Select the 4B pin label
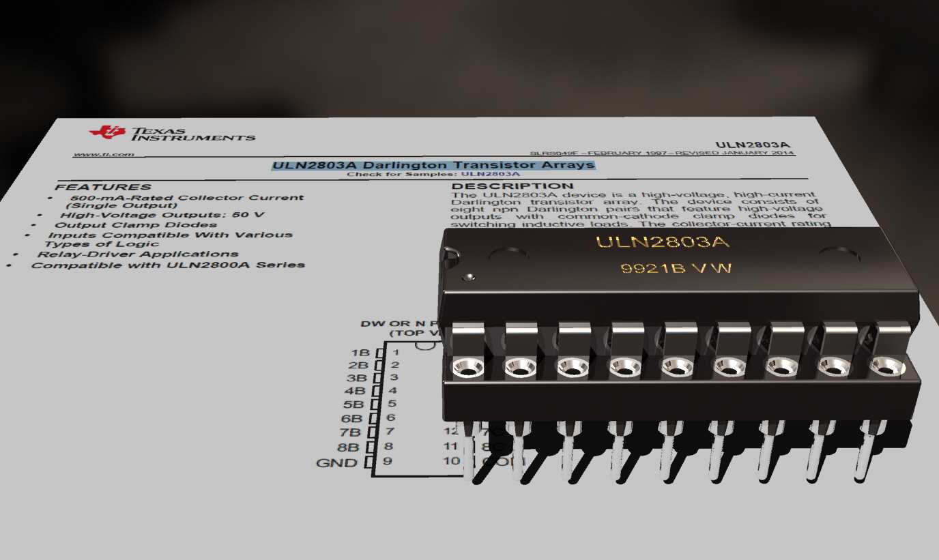 (x=355, y=391)
